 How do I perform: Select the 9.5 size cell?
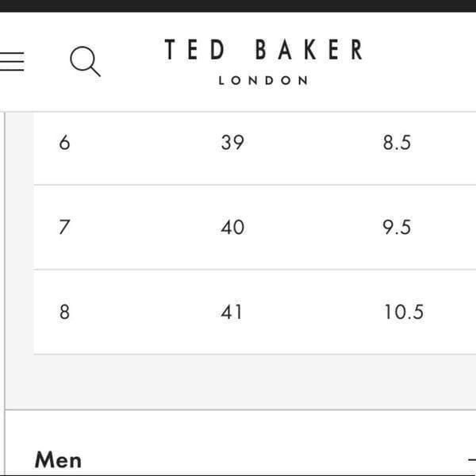(397, 227)
